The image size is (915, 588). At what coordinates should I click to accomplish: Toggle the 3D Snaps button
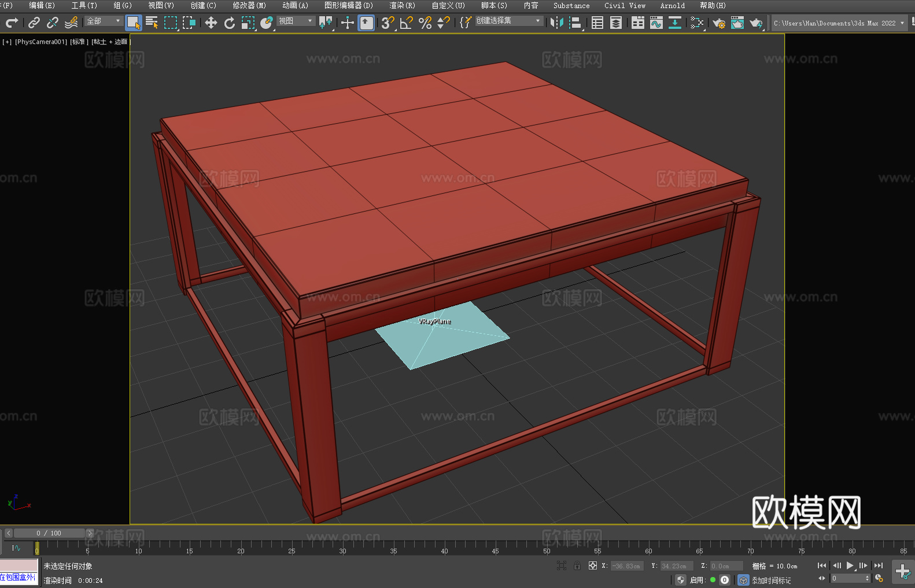click(388, 23)
